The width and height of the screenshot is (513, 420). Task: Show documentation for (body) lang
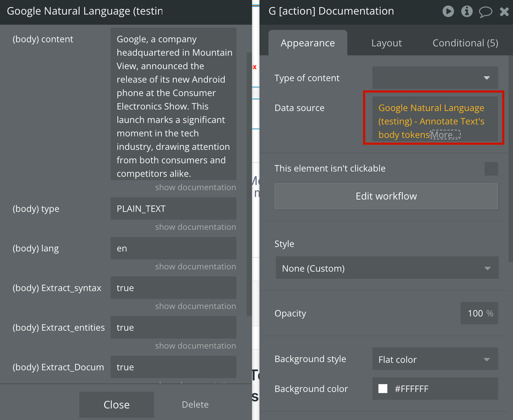(195, 266)
